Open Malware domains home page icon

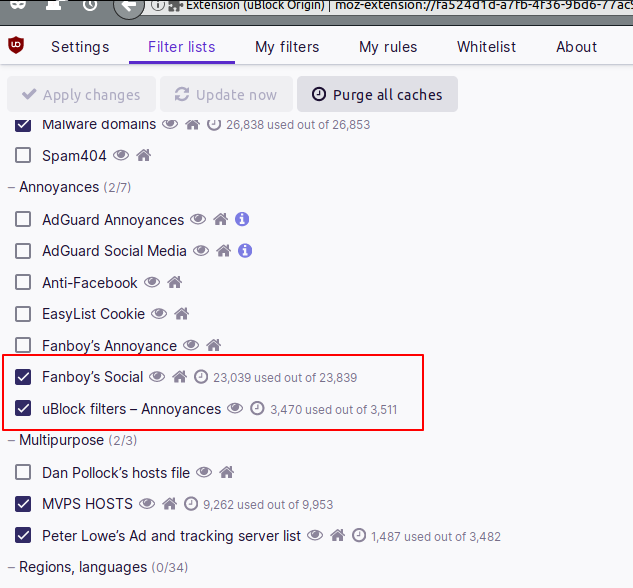tap(193, 124)
